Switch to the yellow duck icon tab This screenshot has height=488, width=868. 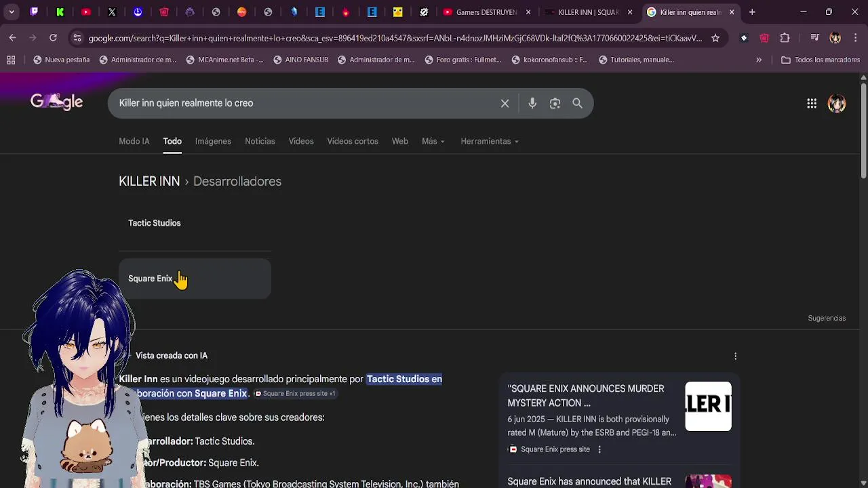point(398,12)
